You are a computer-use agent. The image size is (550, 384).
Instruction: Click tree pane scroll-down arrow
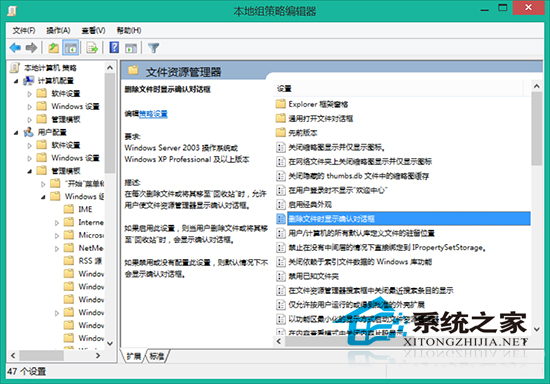[110, 343]
